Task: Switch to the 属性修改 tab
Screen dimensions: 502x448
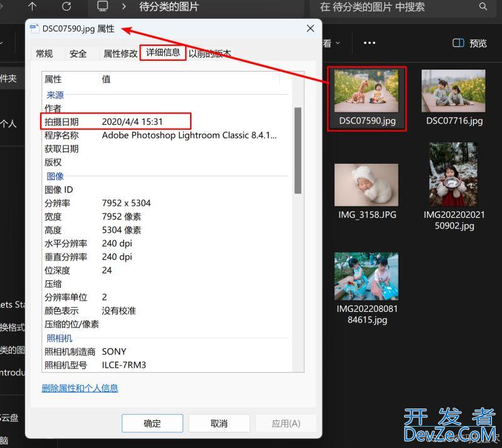Action: (x=120, y=53)
